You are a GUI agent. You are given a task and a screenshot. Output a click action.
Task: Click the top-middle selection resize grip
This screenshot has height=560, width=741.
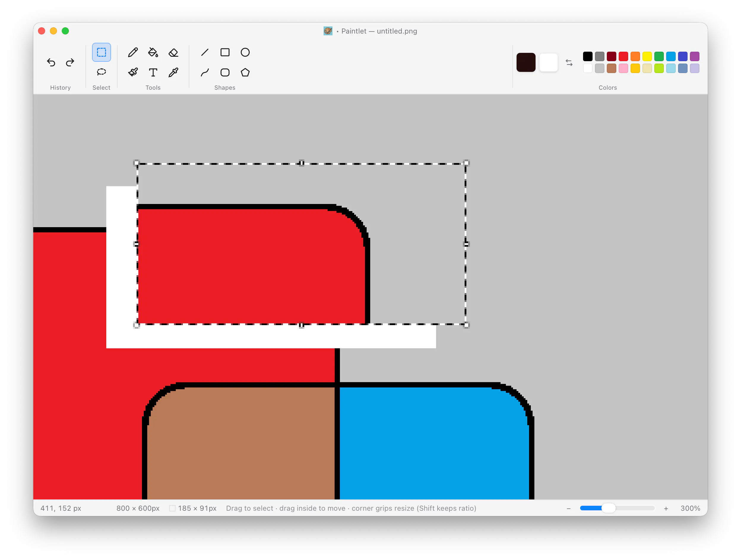pyautogui.click(x=302, y=163)
